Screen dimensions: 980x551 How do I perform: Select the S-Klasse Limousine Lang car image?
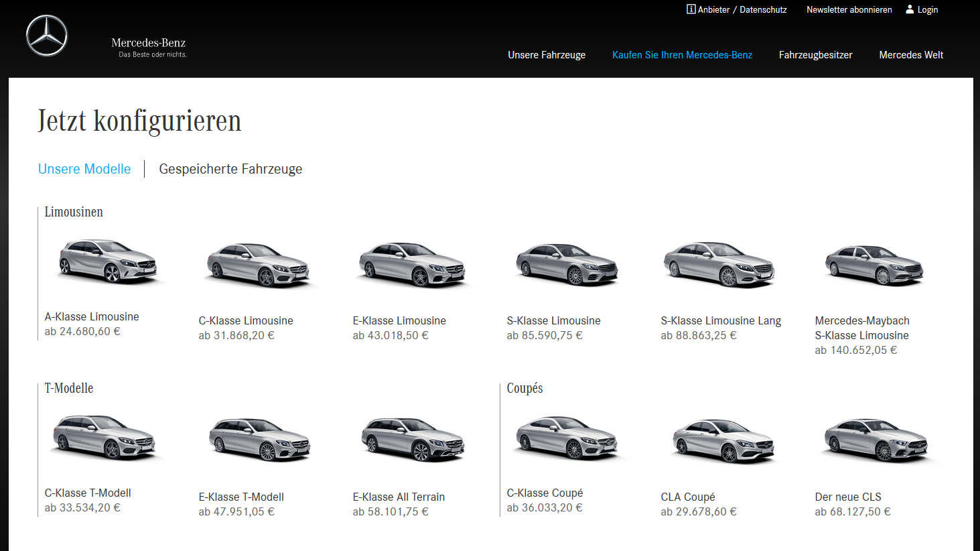(721, 265)
